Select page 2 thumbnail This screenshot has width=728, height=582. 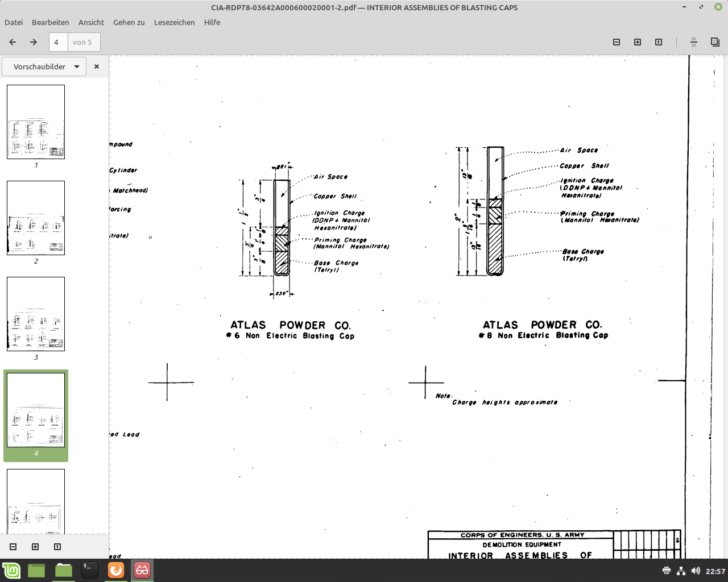pos(36,218)
